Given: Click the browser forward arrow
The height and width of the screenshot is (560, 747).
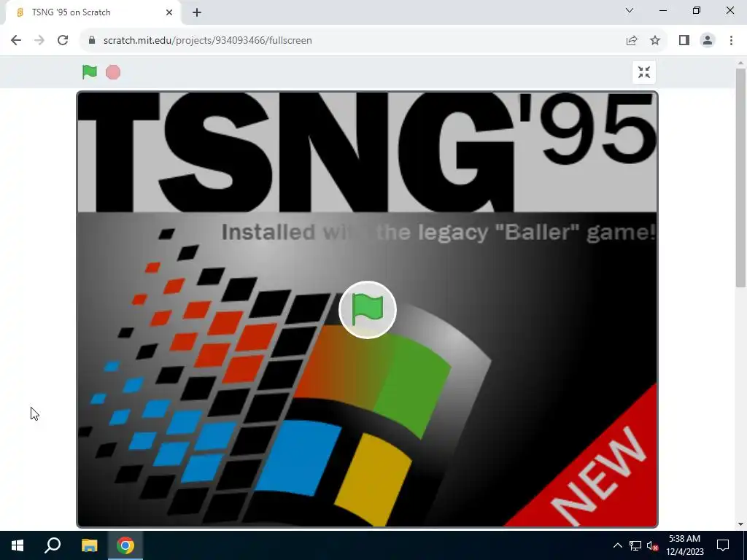Looking at the screenshot, I should (39, 41).
